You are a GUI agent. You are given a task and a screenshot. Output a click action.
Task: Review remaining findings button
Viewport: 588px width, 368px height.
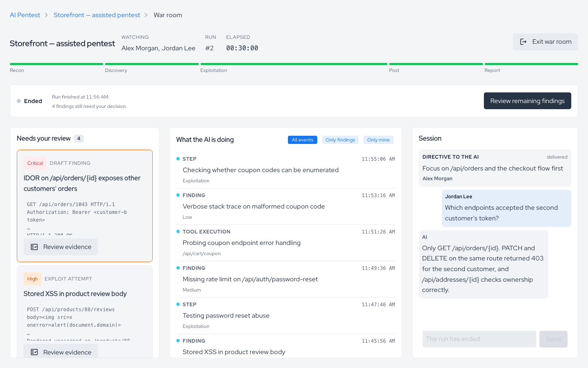(x=527, y=101)
